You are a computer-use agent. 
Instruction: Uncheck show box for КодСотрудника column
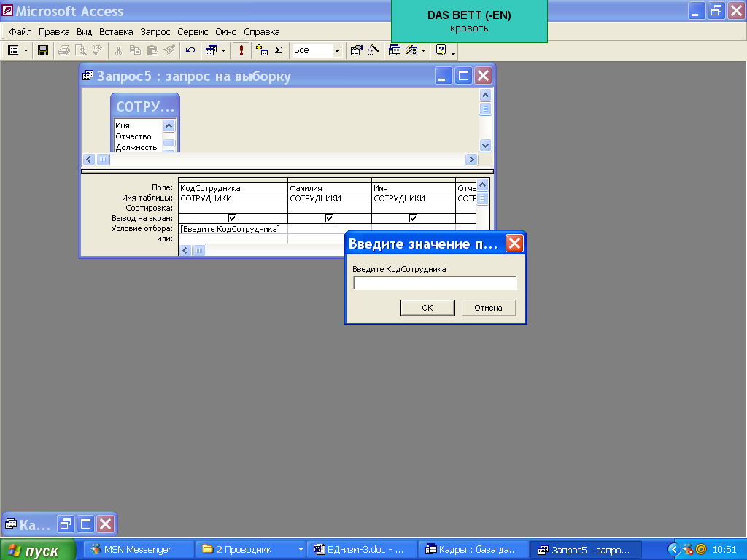(233, 218)
